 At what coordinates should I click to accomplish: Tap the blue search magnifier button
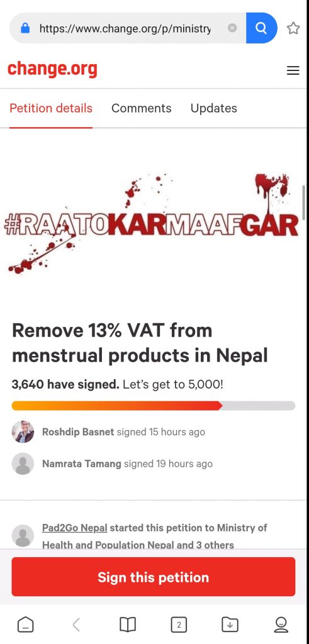coord(261,28)
